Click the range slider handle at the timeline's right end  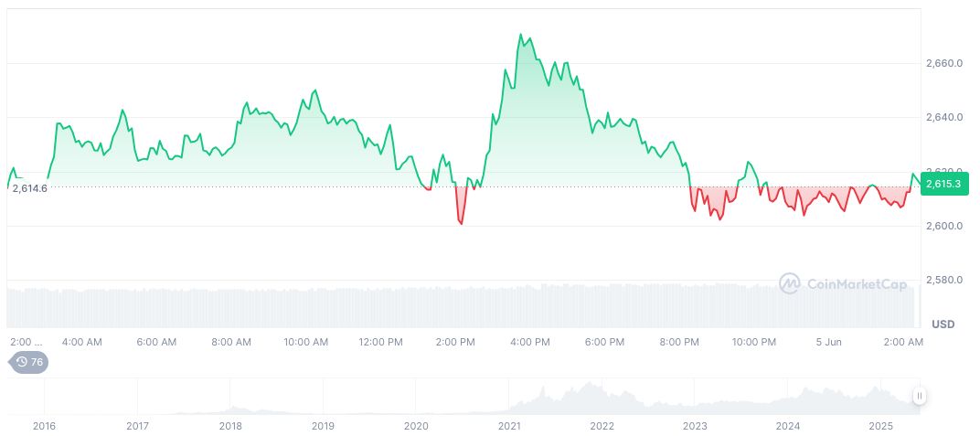[x=919, y=396]
